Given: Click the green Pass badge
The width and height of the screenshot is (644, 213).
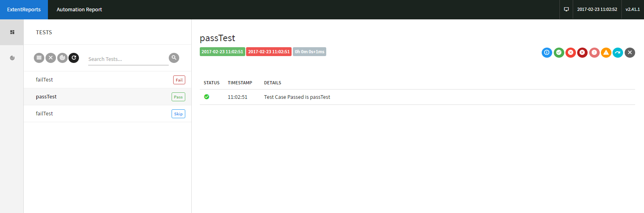Looking at the screenshot, I should pos(178,97).
